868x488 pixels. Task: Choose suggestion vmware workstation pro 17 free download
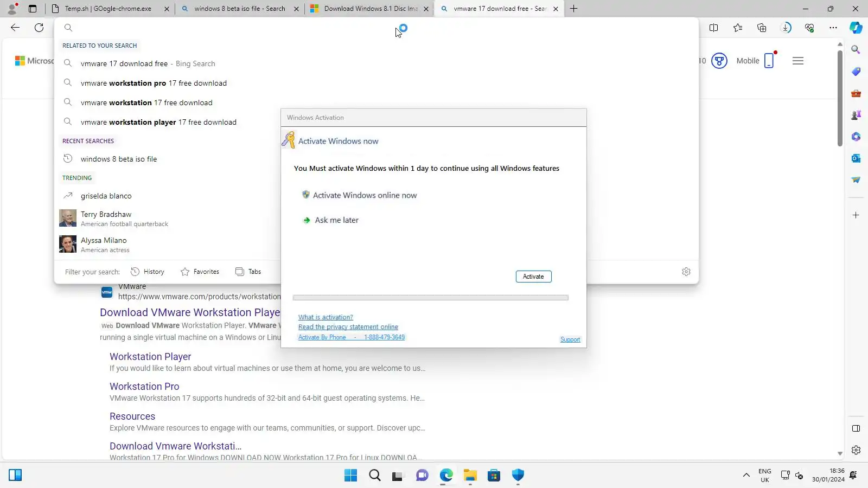point(154,83)
